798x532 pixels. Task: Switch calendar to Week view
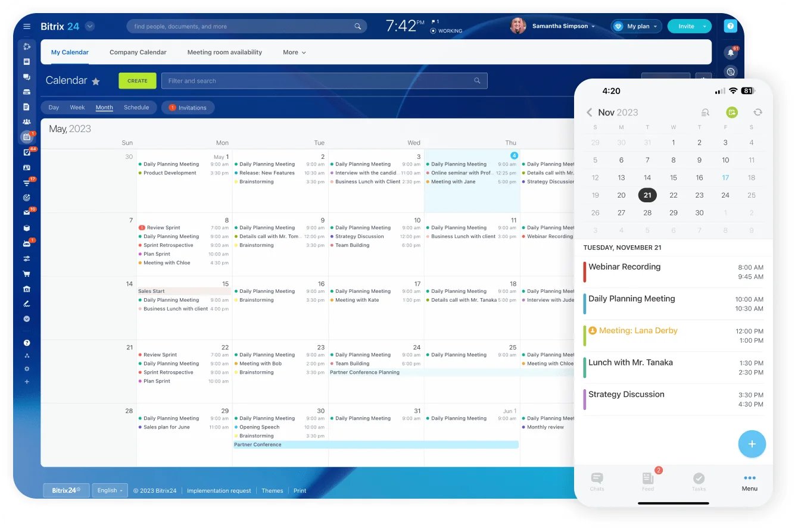pyautogui.click(x=77, y=108)
